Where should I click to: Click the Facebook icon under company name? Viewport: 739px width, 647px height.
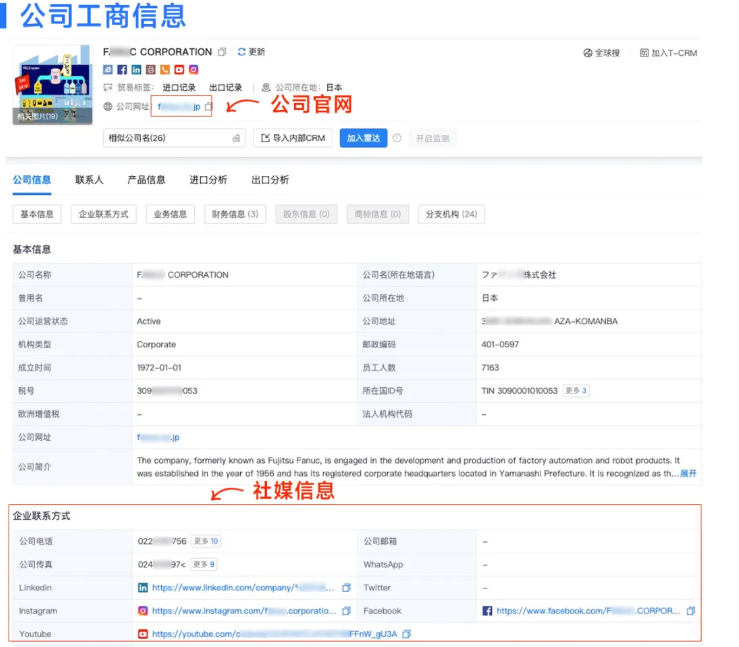point(122,70)
